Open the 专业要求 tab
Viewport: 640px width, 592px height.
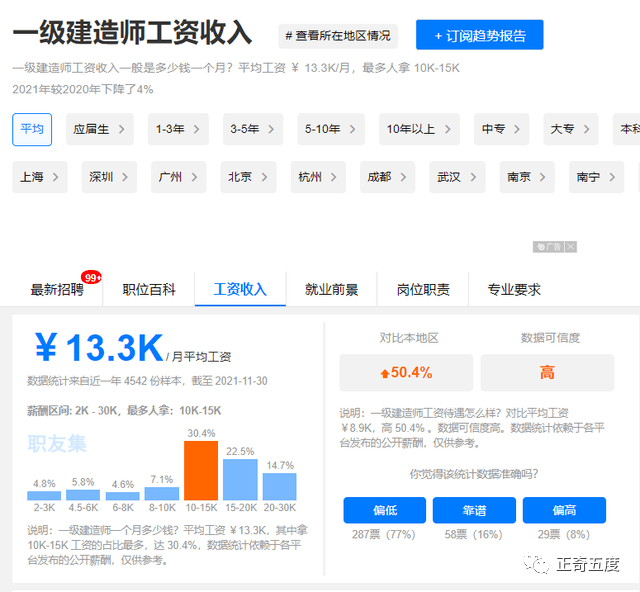tap(514, 289)
